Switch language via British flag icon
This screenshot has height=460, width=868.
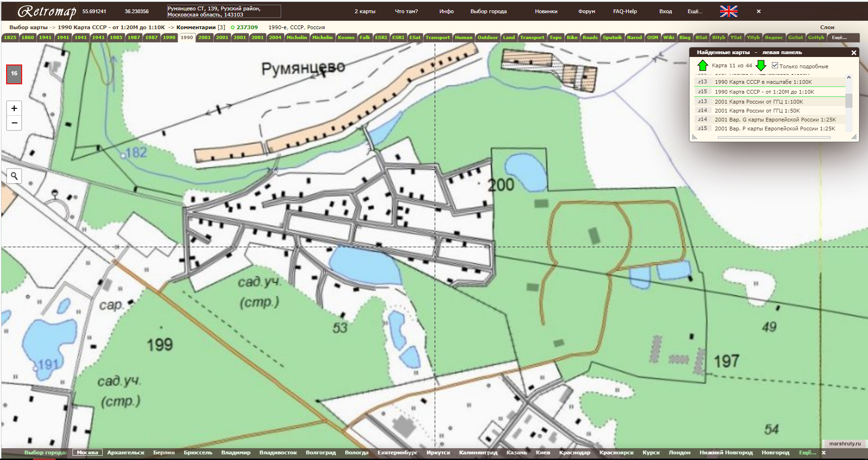click(728, 11)
